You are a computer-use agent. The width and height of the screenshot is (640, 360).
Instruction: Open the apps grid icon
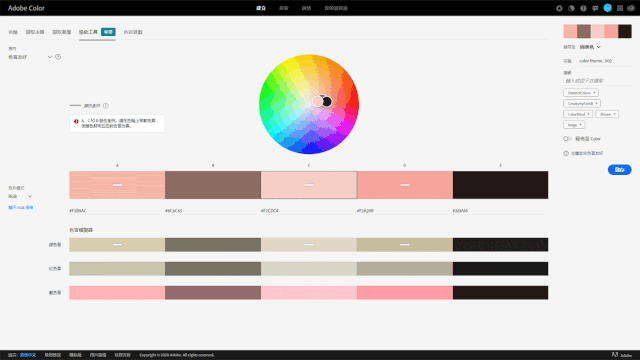620,8
